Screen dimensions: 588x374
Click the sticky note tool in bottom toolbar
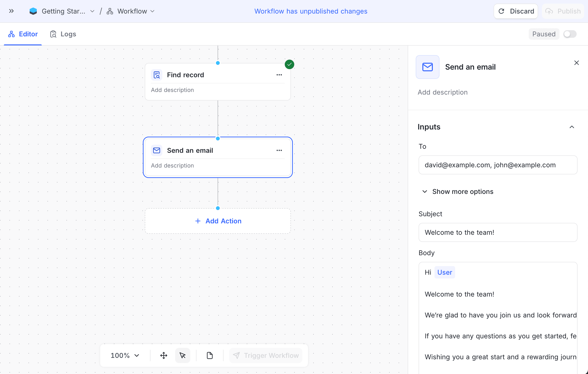click(210, 355)
